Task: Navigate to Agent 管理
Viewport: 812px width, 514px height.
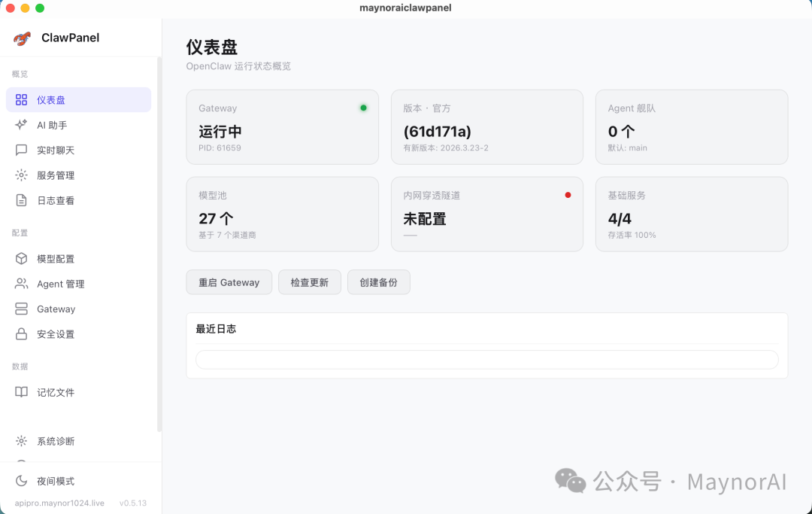Action: point(79,284)
